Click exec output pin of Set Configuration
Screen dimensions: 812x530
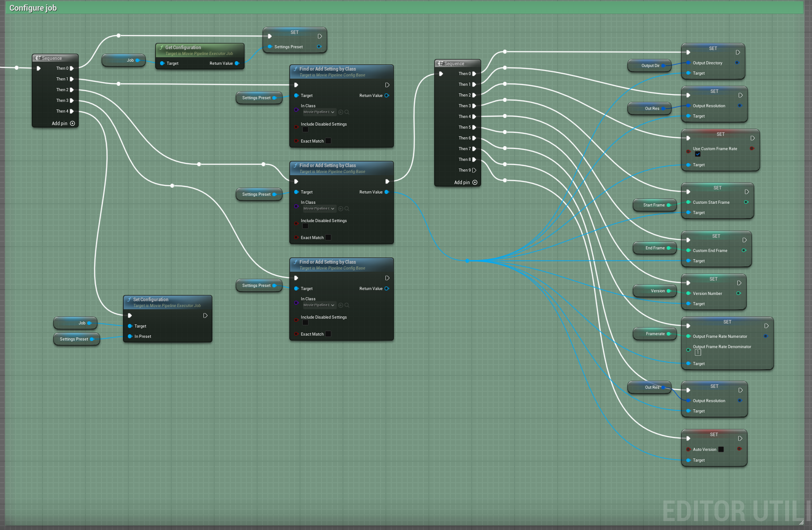point(205,315)
